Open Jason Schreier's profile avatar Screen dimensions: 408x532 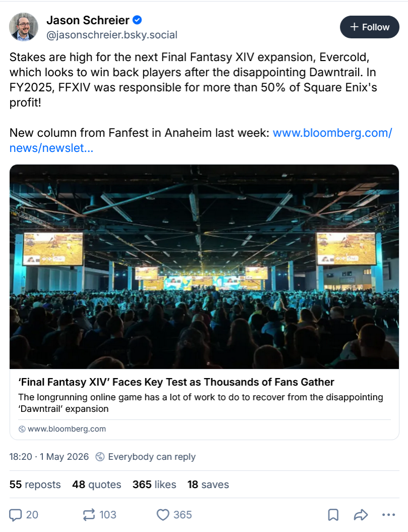pyautogui.click(x=23, y=27)
